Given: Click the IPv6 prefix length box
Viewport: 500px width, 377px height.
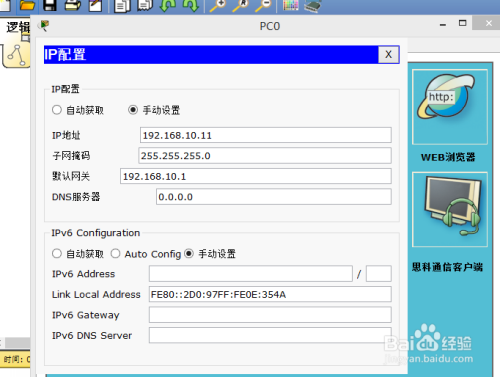Looking at the screenshot, I should tap(379, 274).
